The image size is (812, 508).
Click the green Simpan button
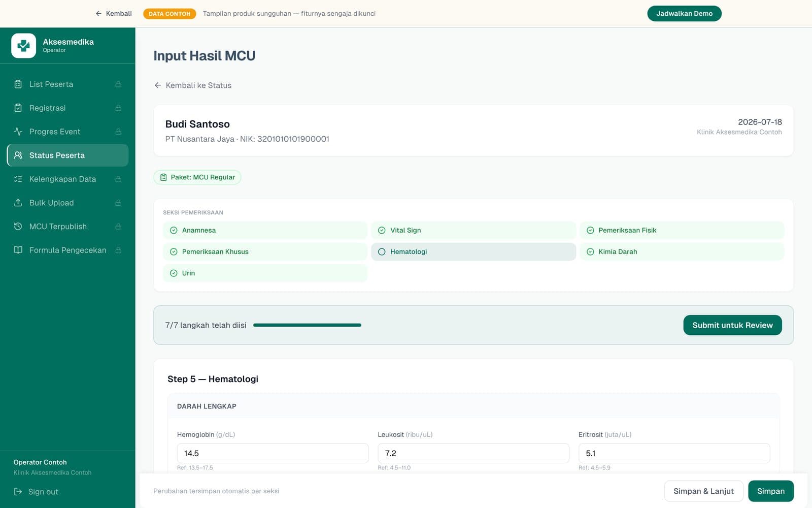[771, 491]
